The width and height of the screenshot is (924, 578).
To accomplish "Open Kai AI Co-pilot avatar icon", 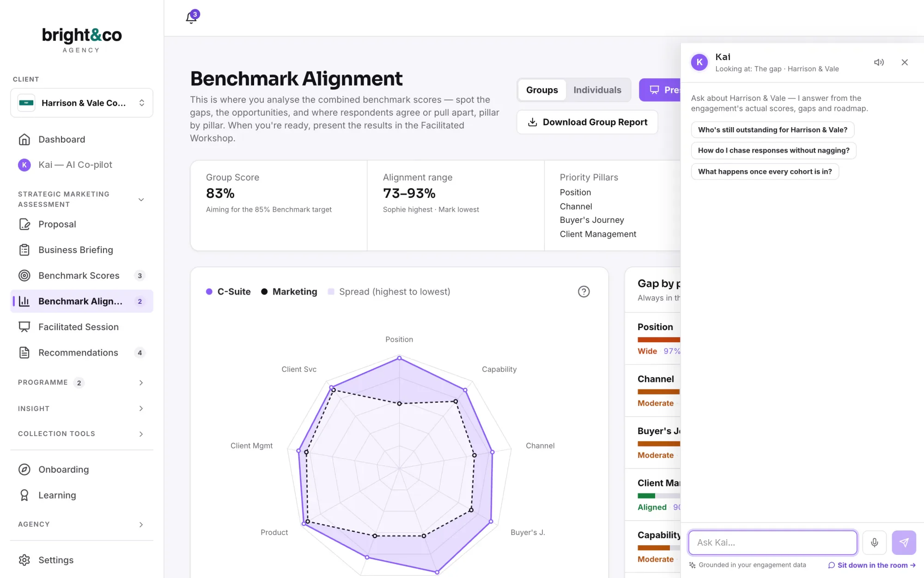I will (x=24, y=165).
